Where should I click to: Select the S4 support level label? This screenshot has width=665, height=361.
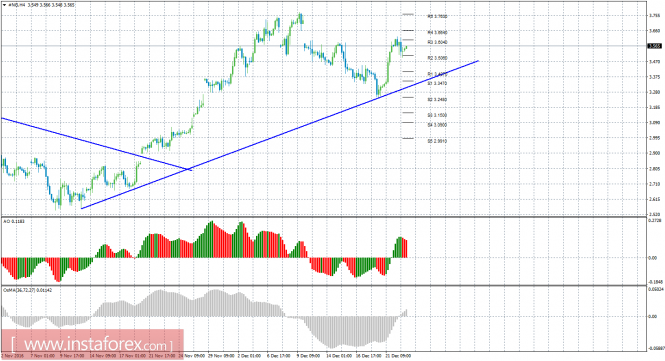point(437,125)
